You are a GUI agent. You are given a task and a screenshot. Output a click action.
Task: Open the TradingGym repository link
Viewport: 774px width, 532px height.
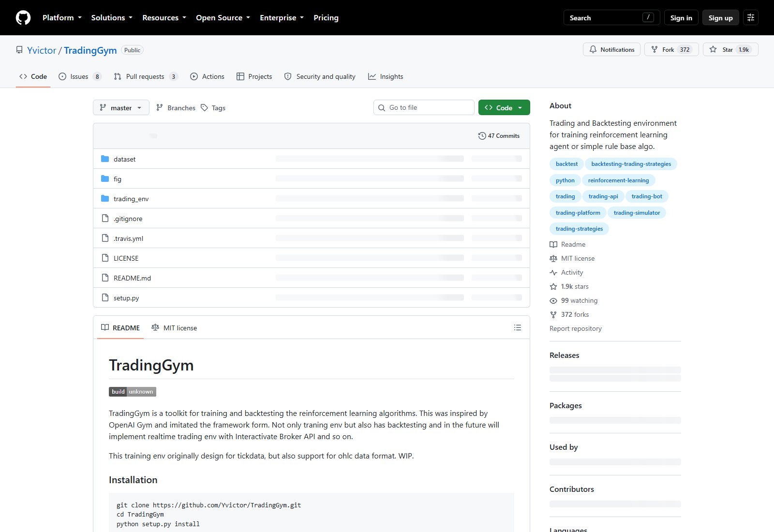90,50
